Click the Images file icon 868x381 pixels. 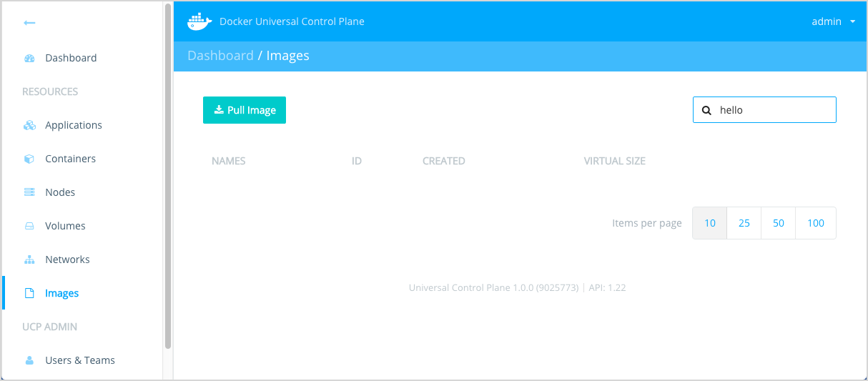point(29,293)
